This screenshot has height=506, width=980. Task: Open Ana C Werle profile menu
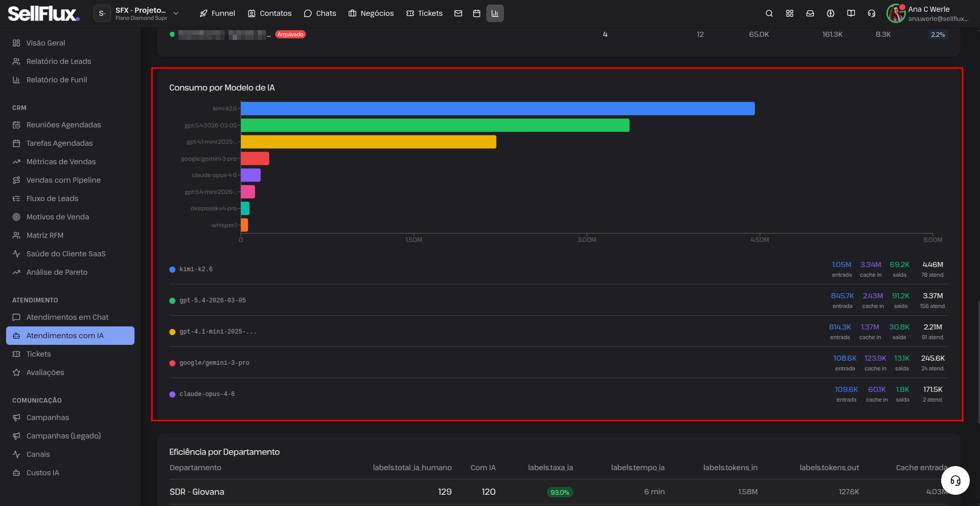pos(928,13)
